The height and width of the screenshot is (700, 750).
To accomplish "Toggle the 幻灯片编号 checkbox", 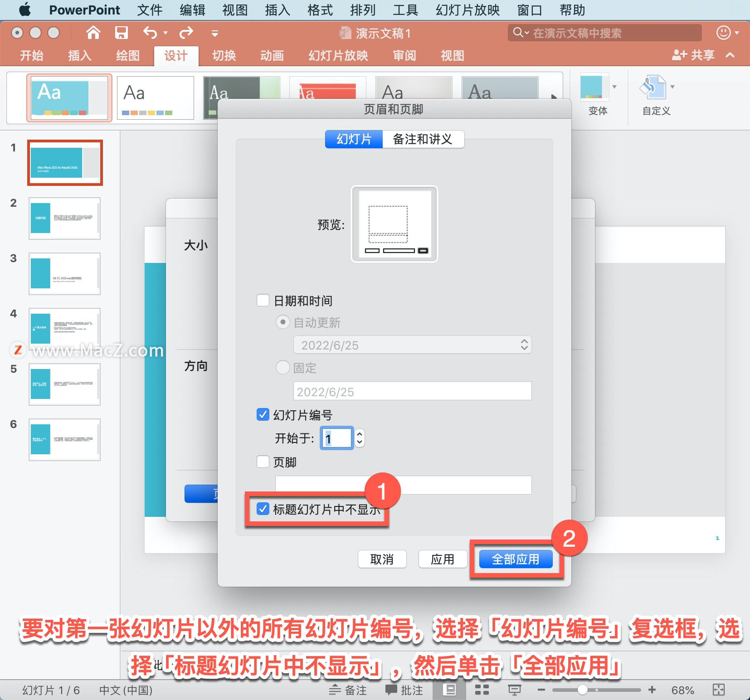I will coord(263,414).
